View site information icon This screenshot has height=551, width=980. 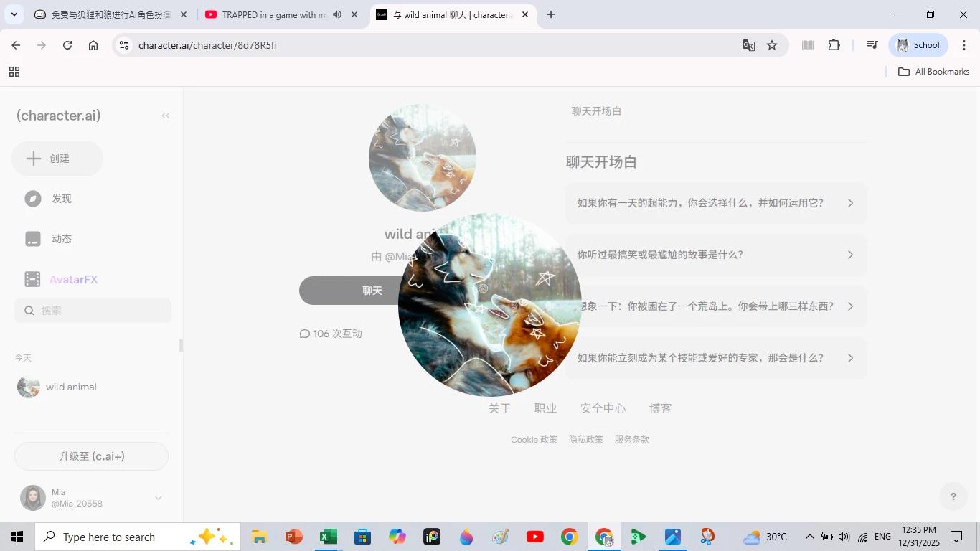(124, 45)
